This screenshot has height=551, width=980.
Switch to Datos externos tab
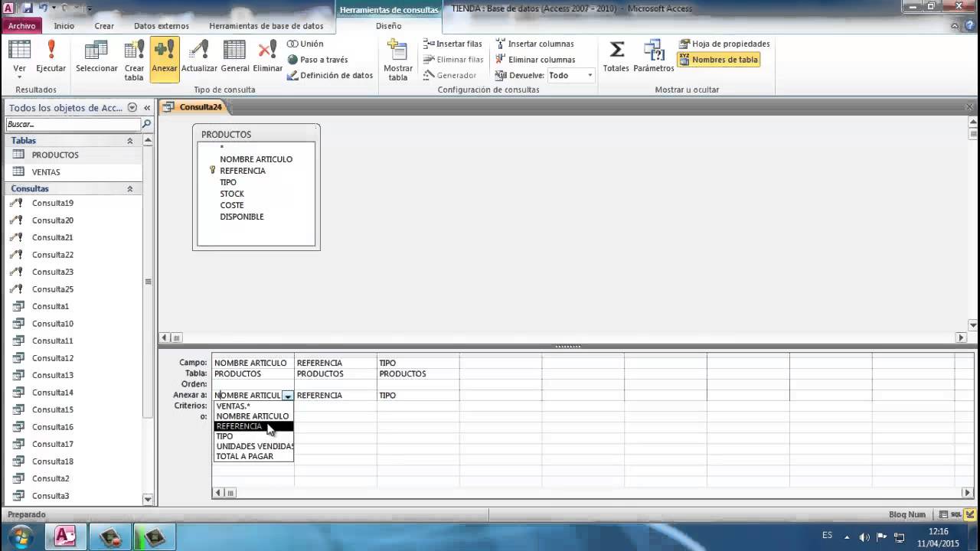point(162,25)
